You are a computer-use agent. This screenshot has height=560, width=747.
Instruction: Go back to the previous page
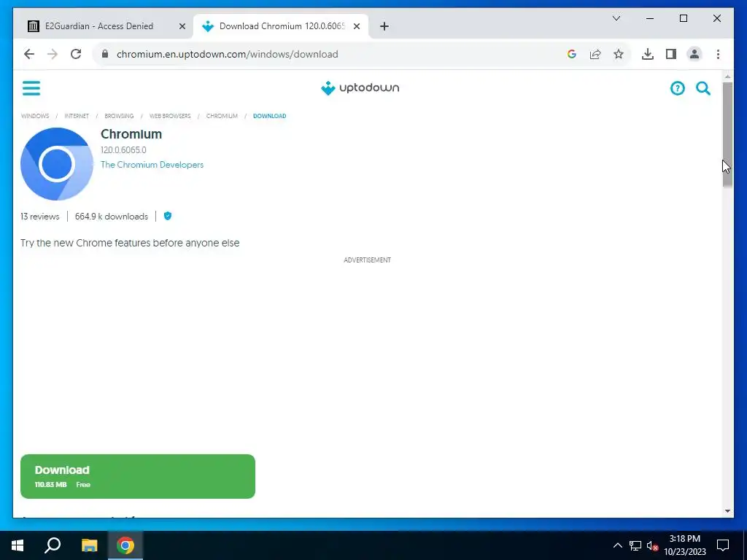point(29,54)
